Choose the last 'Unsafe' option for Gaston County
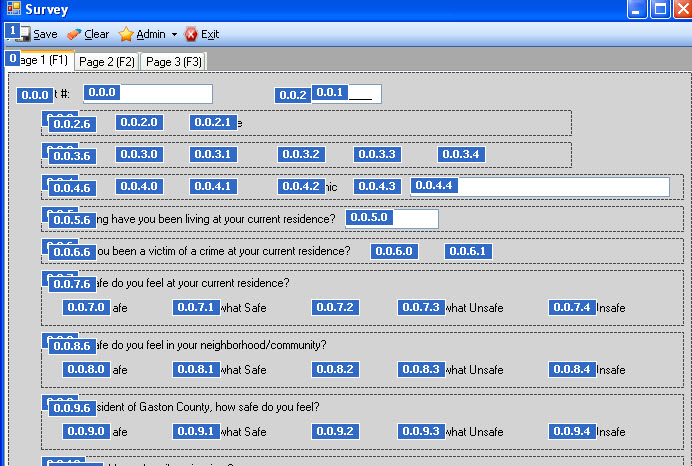Screen dimensions: 692x466 pyautogui.click(x=587, y=431)
